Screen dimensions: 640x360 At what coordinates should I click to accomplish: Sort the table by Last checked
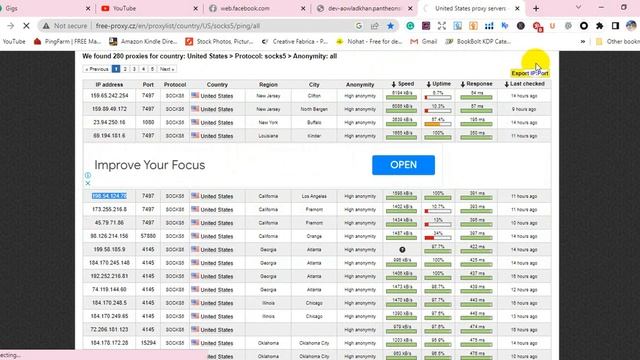click(x=524, y=84)
